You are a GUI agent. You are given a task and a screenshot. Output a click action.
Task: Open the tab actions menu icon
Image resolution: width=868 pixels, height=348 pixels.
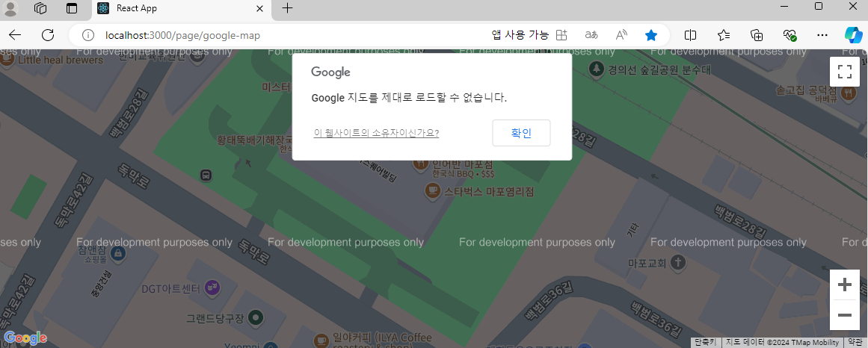[x=72, y=7]
